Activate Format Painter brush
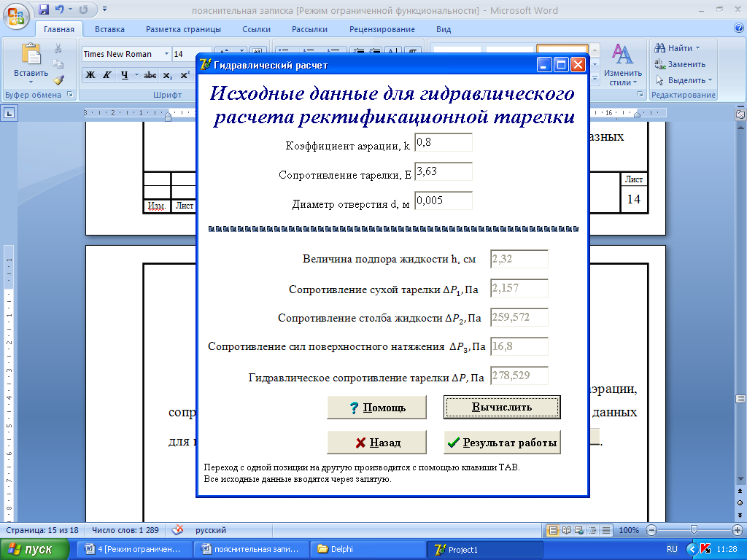This screenshot has height=560, width=747. click(x=58, y=80)
